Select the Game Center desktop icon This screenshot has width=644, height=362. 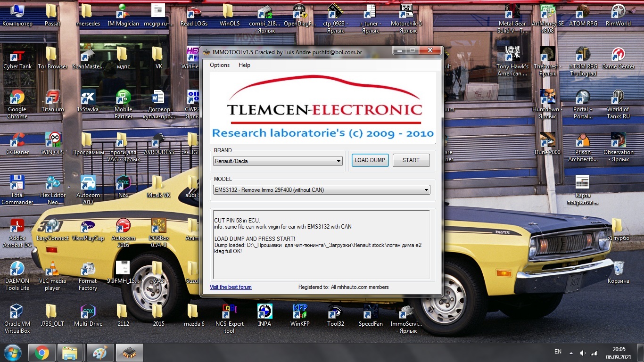click(618, 58)
